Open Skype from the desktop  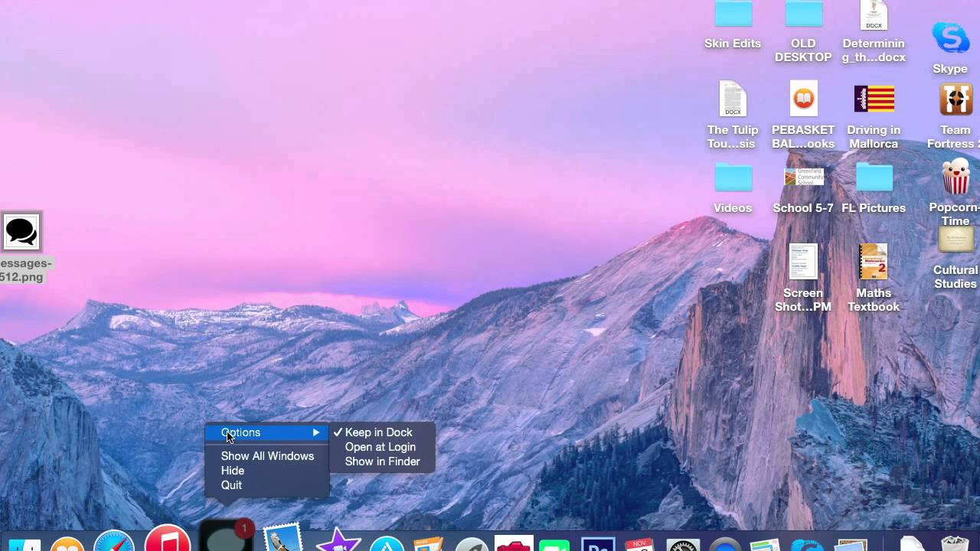tap(949, 37)
